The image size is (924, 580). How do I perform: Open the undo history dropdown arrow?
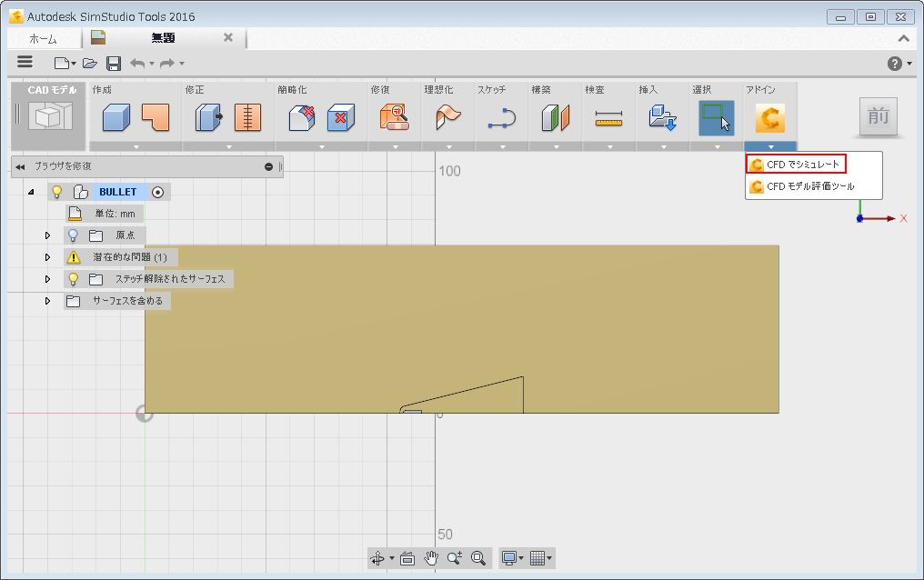coord(152,63)
